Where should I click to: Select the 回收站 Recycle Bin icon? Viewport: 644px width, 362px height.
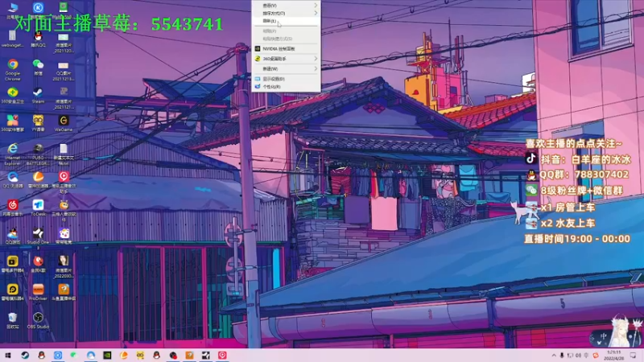[x=13, y=321]
